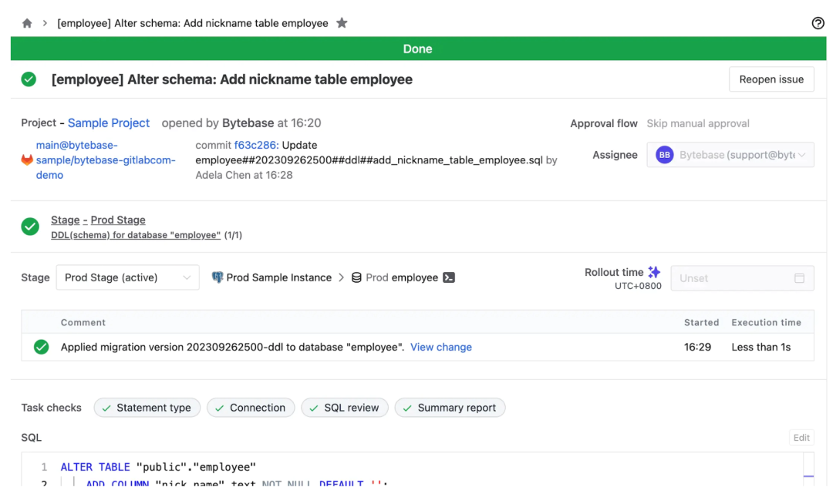Click chevron between instance and database
Image resolution: width=833 pixels, height=504 pixels.
pos(341,277)
